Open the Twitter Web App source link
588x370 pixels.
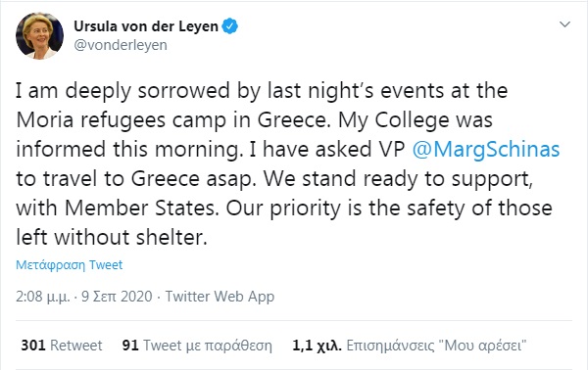click(x=220, y=297)
